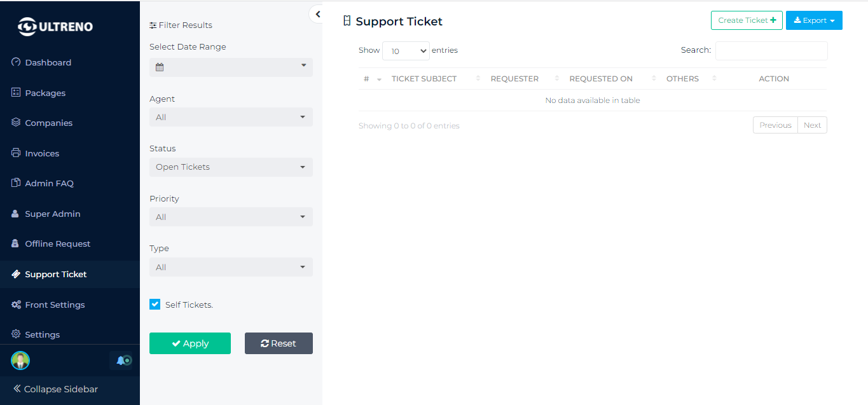Click the Dashboard gauge icon in sidebar
This screenshot has width=868, height=405.
17,62
